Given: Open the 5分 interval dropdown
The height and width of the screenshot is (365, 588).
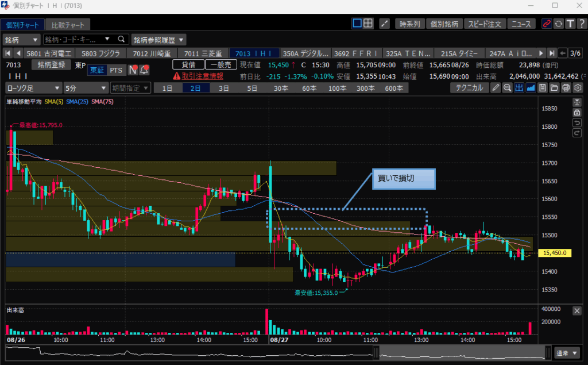Looking at the screenshot, I should [x=85, y=88].
